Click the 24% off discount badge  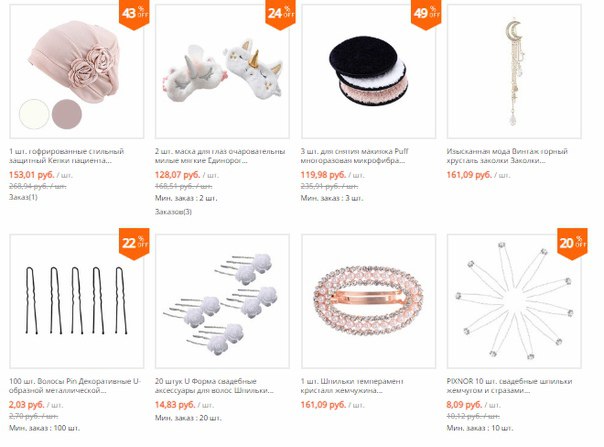280,14
